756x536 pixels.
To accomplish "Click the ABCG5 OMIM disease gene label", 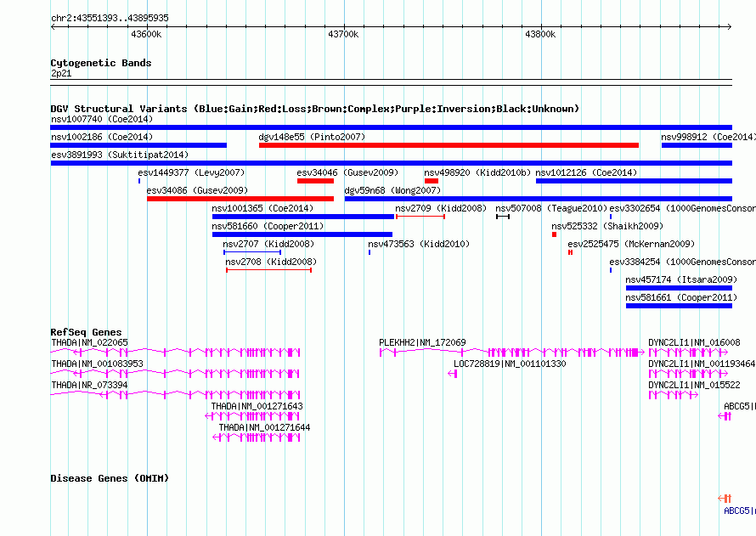I will pos(739,511).
